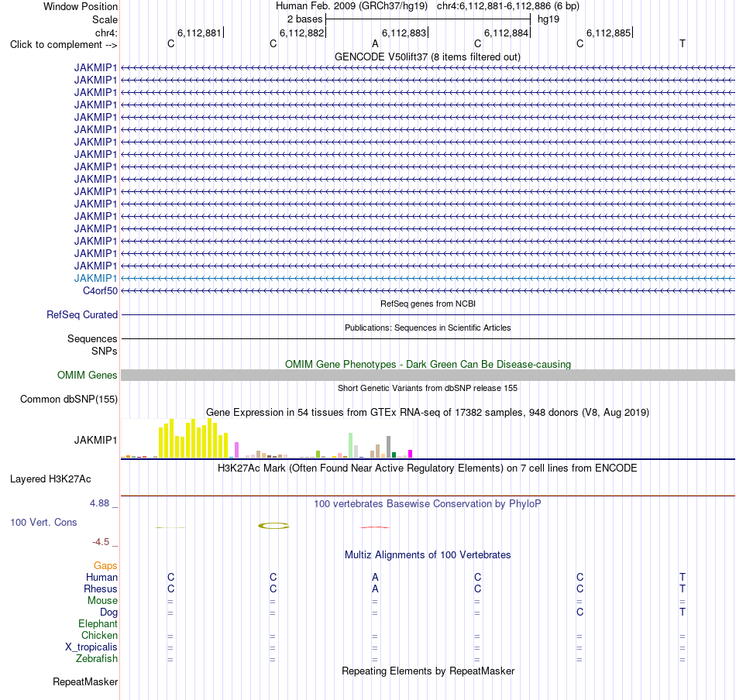Click the Common dbSNP(155) label
Viewport: 736px width, 700px height.
click(68, 400)
